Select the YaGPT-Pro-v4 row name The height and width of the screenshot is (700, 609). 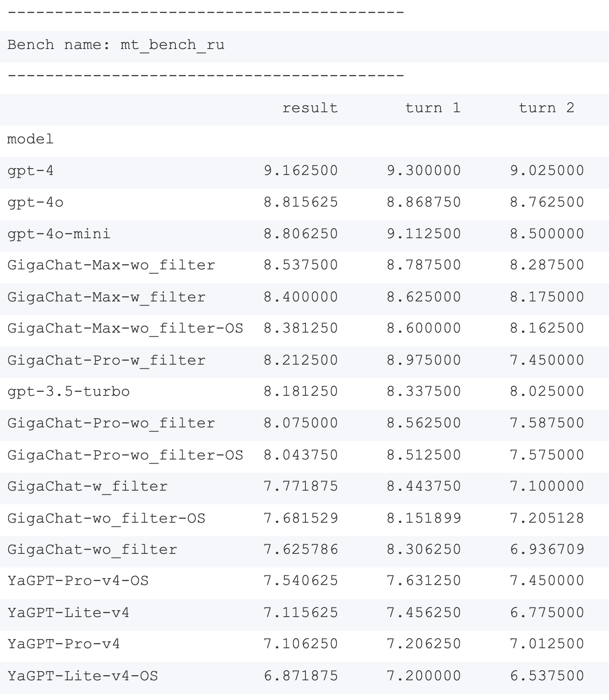coord(64,645)
